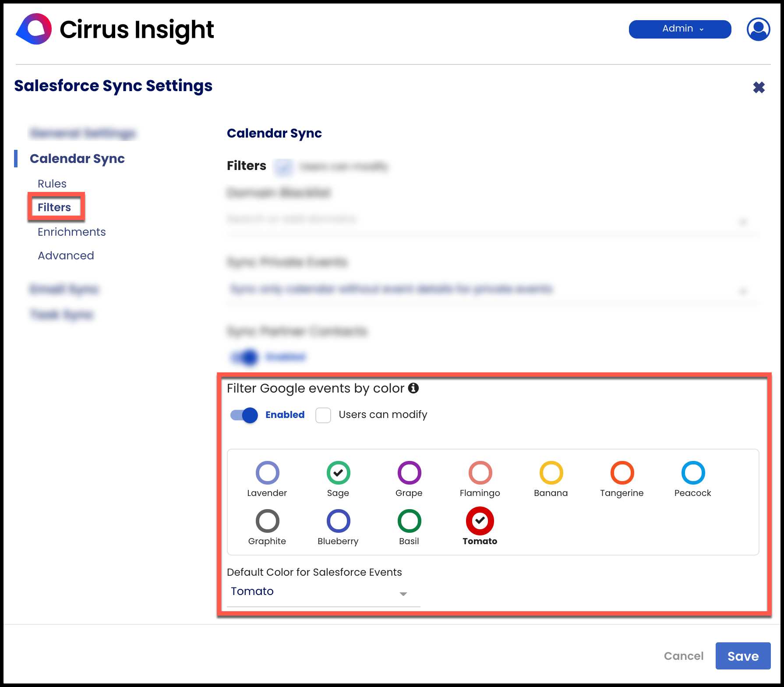Screen dimensions: 784x687
Task: Open the Calendar Sync section in the sidebar
Action: [77, 159]
